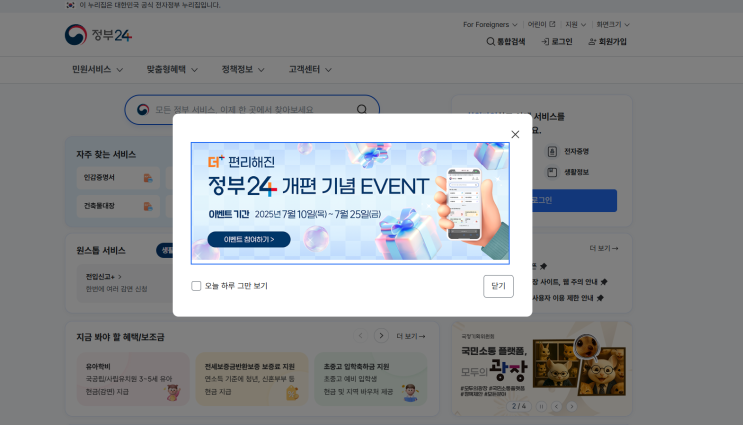Screen dimensions: 743x425
Task: Click the 닫기 button in the popup
Action: click(x=498, y=286)
